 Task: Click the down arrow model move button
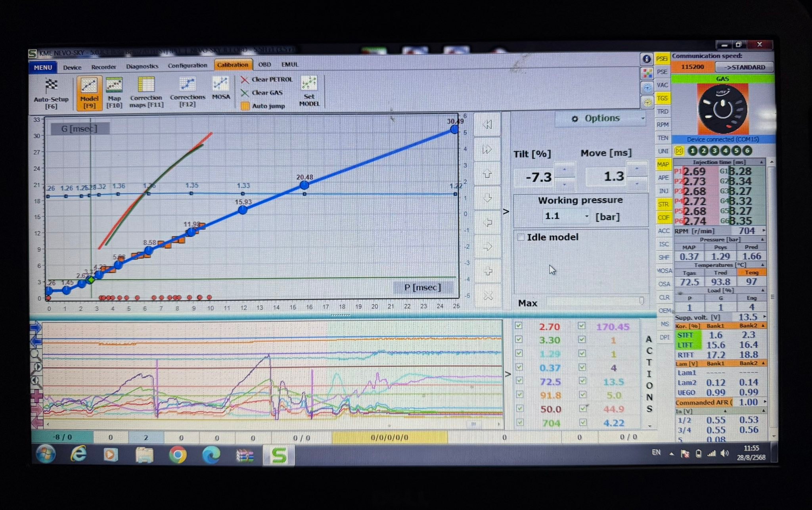[x=487, y=198]
